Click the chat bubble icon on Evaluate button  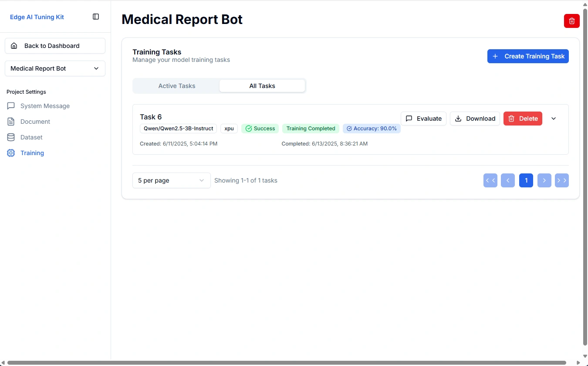[409, 119]
